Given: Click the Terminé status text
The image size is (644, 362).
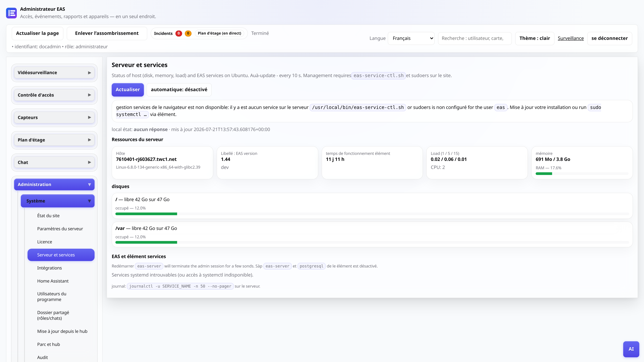Looking at the screenshot, I should tap(260, 33).
